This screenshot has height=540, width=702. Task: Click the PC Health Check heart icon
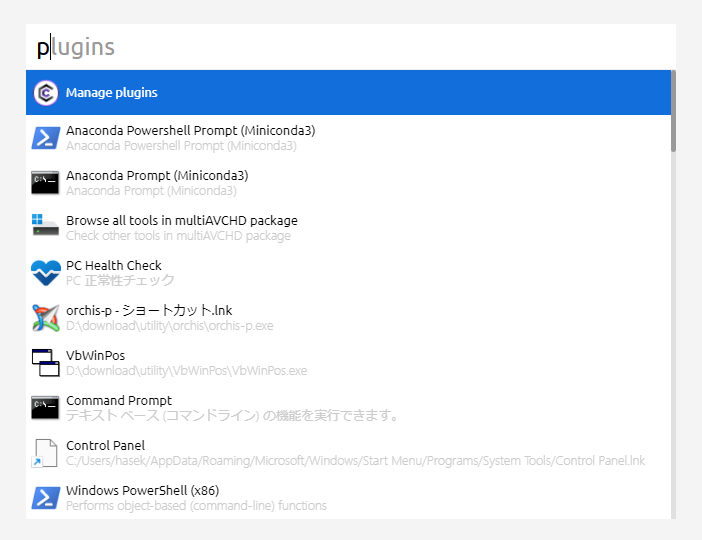tap(46, 273)
